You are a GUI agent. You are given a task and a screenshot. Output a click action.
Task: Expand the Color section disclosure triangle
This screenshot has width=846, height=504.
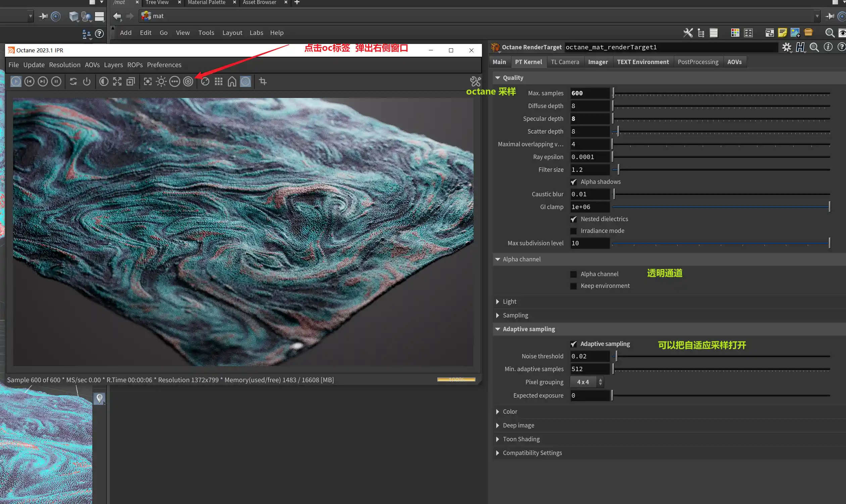tap(498, 411)
